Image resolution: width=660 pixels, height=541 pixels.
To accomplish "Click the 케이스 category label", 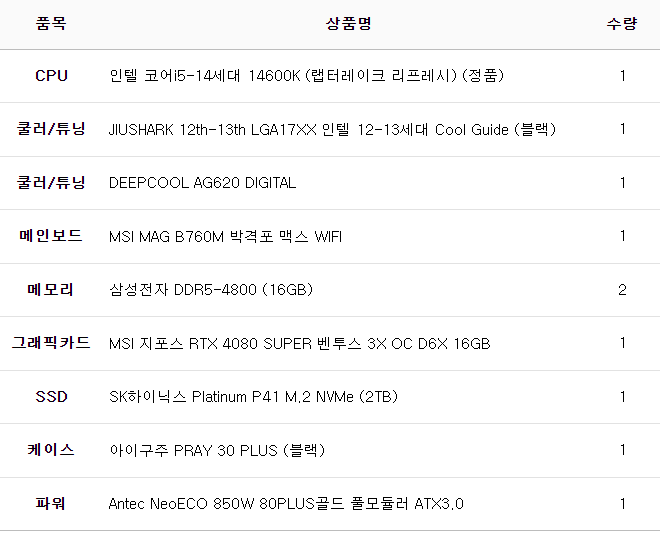I will [51, 450].
